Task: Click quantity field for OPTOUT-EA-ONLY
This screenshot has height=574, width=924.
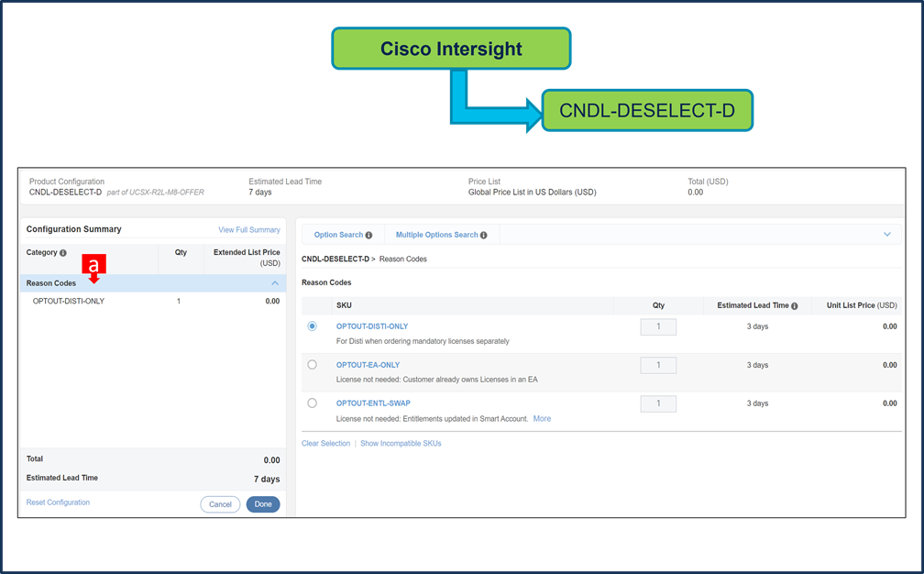Action: point(658,365)
